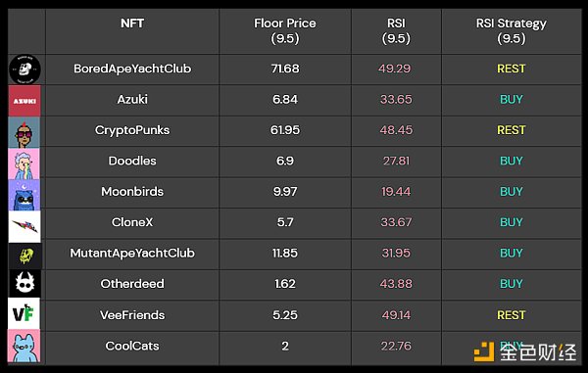This screenshot has height=373, width=588.
Task: Select the CryptoPunks mohawk avatar icon
Action: click(x=24, y=132)
